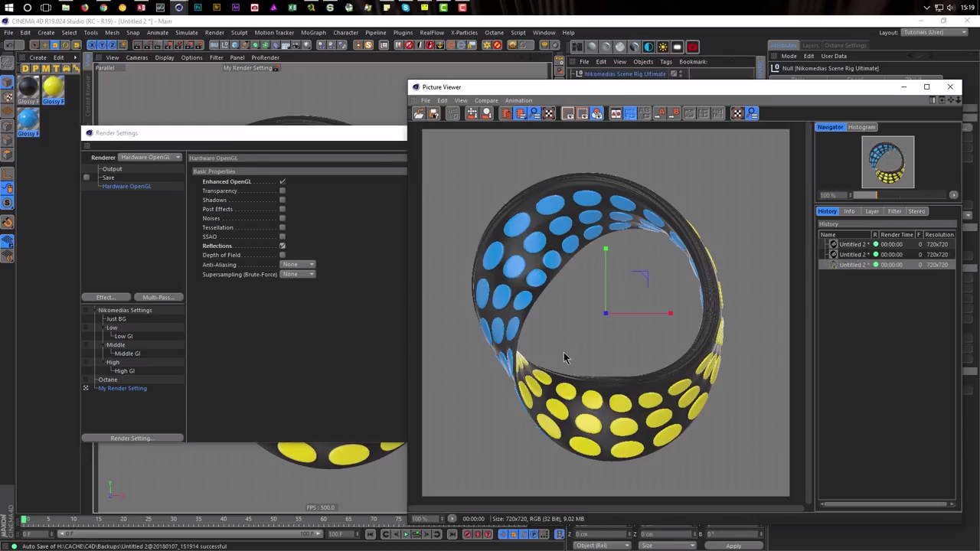This screenshot has height=551, width=980.
Task: Click the Record Active Objects button in timeline
Action: 467,534
